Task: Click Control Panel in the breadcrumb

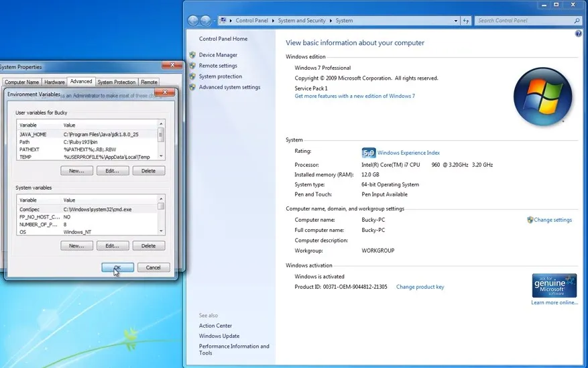Action: coord(251,21)
